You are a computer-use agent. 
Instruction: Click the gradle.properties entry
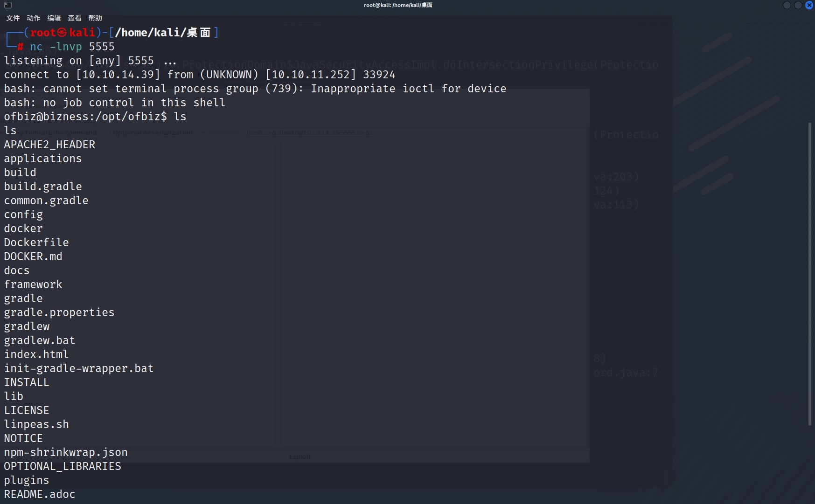59,312
